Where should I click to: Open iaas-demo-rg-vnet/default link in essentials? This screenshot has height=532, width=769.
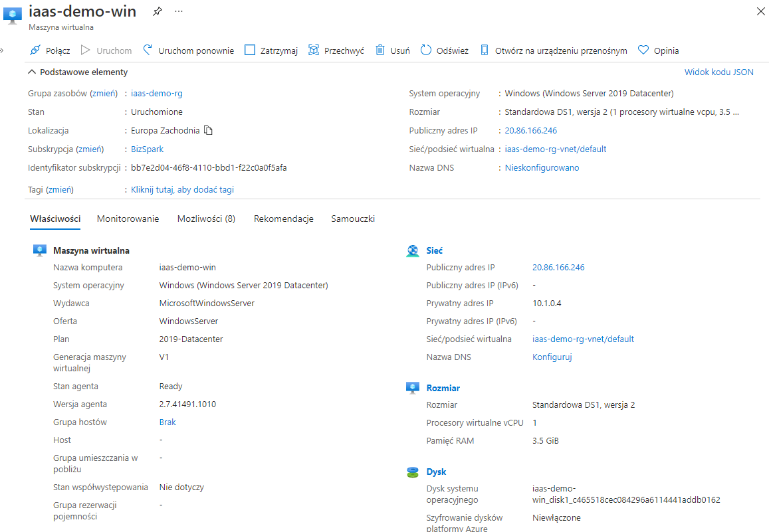(555, 149)
